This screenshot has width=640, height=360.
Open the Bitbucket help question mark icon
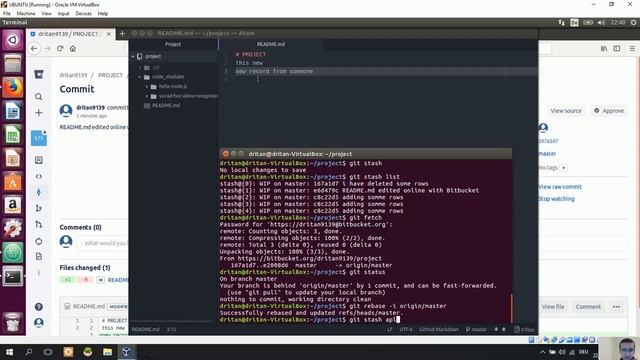click(39, 307)
